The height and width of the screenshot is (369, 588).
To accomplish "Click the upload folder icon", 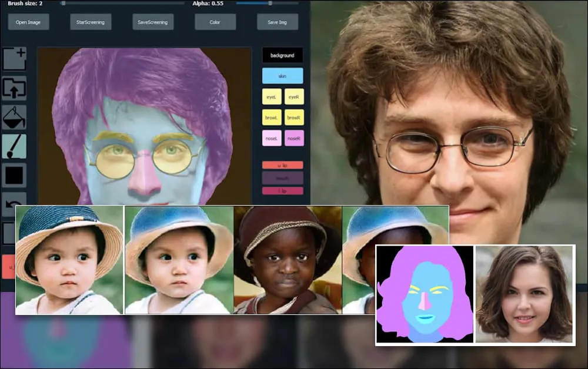I will click(14, 88).
